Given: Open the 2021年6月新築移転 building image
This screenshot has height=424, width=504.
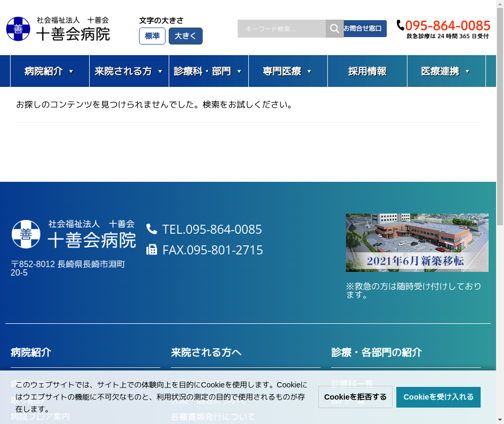Looking at the screenshot, I should tap(417, 243).
